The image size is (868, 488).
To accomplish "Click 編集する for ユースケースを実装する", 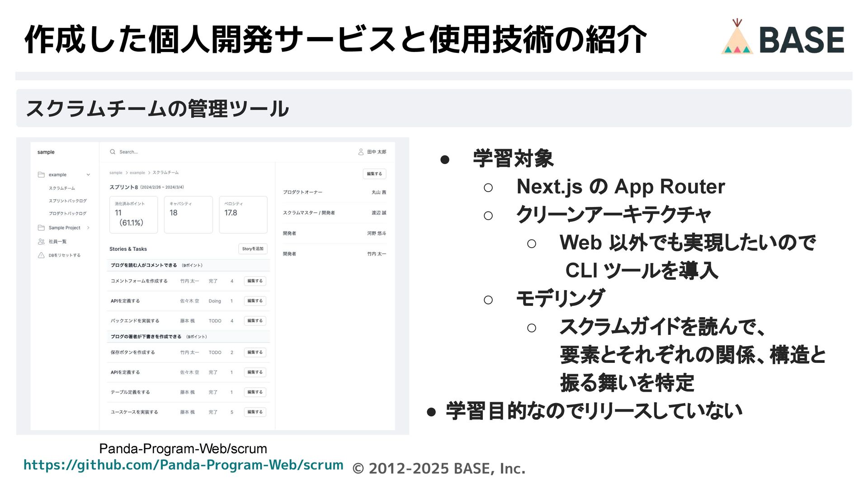I will click(255, 412).
